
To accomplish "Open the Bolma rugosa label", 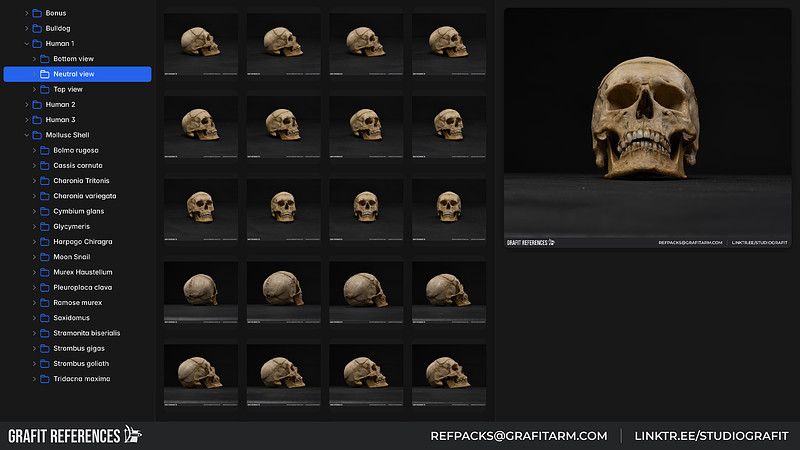I will (x=76, y=151).
